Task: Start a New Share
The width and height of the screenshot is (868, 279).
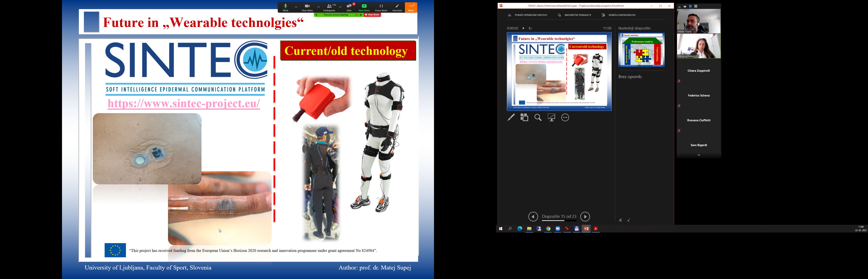Action: pyautogui.click(x=364, y=7)
